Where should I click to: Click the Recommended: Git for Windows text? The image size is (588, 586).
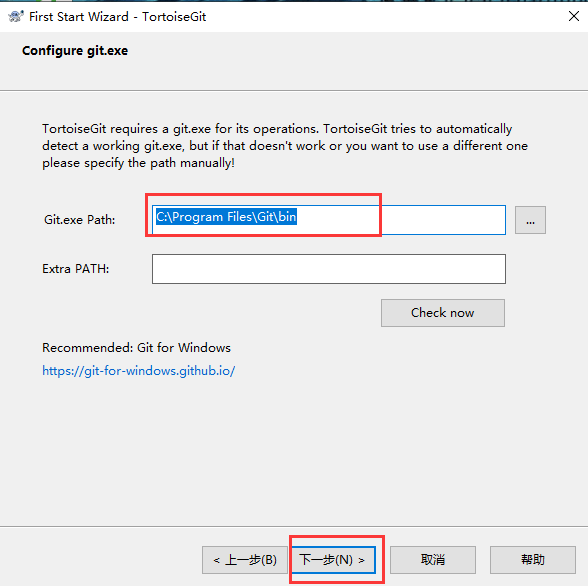coord(136,348)
